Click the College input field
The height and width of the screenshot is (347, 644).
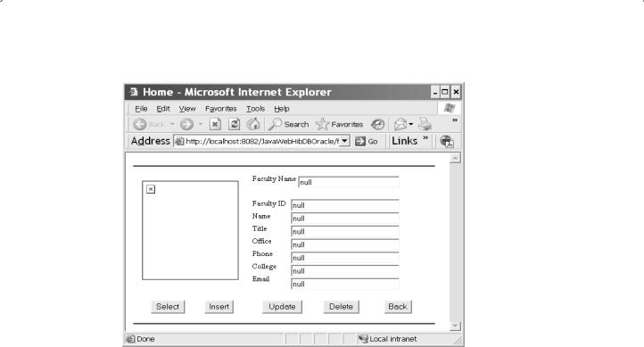(x=345, y=270)
